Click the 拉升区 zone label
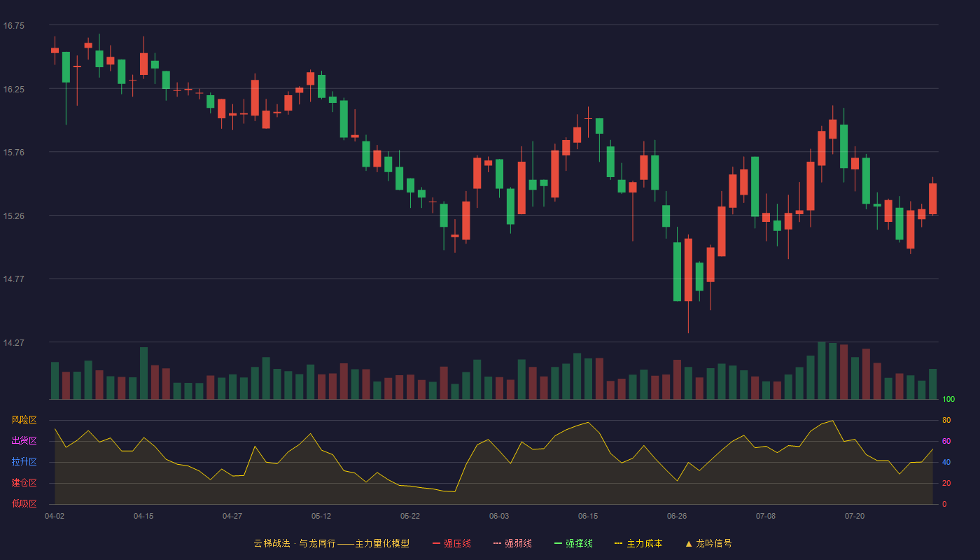980x560 pixels. (x=24, y=462)
